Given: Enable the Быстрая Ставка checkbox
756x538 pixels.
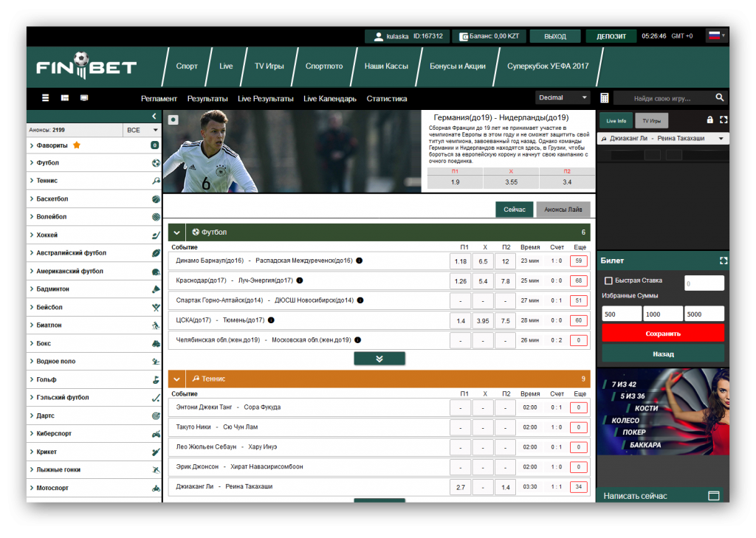Looking at the screenshot, I should click(x=608, y=280).
